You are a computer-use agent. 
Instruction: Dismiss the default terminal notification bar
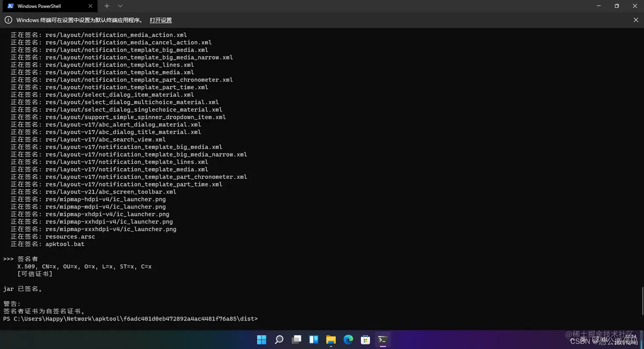[x=635, y=20]
